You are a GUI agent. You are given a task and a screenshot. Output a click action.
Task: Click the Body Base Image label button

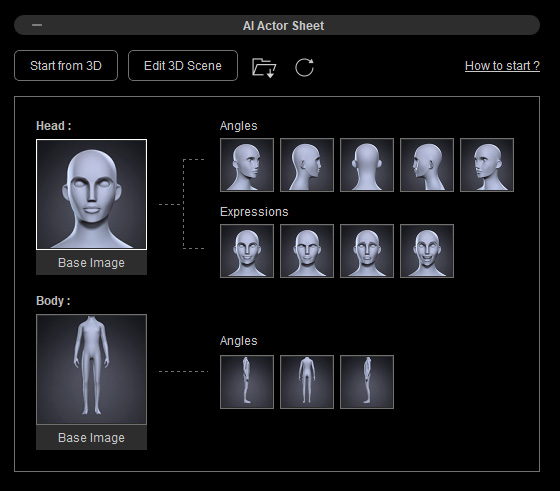(91, 438)
